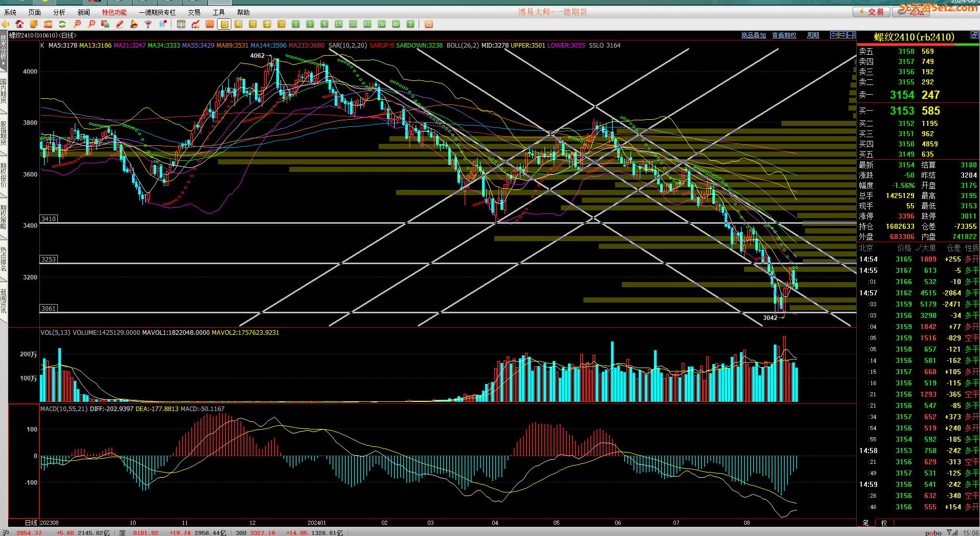Expand the 技术分析 side panel tab
Image resolution: width=980 pixels, height=536 pixels.
tap(4, 50)
